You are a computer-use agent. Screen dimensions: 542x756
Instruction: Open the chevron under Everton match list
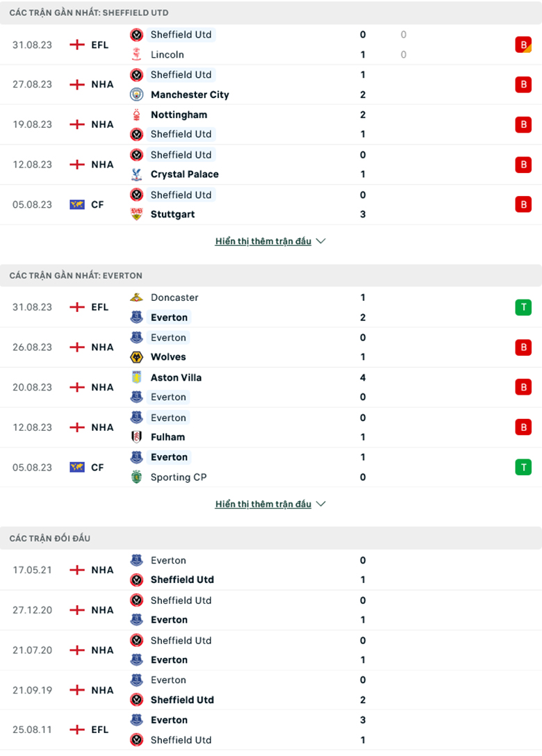click(320, 504)
